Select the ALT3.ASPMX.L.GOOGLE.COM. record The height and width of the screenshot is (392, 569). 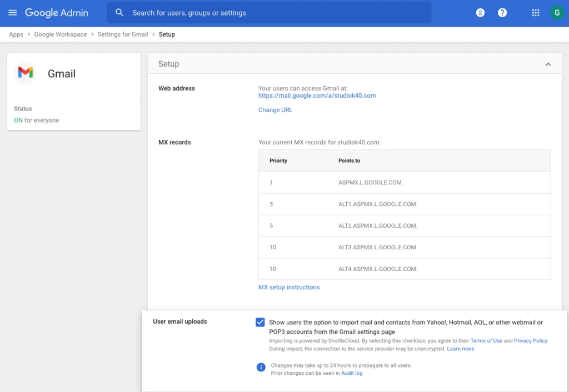pos(405,247)
